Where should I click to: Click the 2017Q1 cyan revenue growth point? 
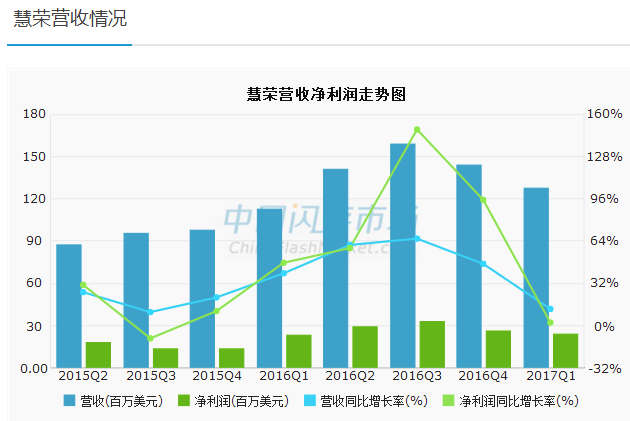coord(550,309)
